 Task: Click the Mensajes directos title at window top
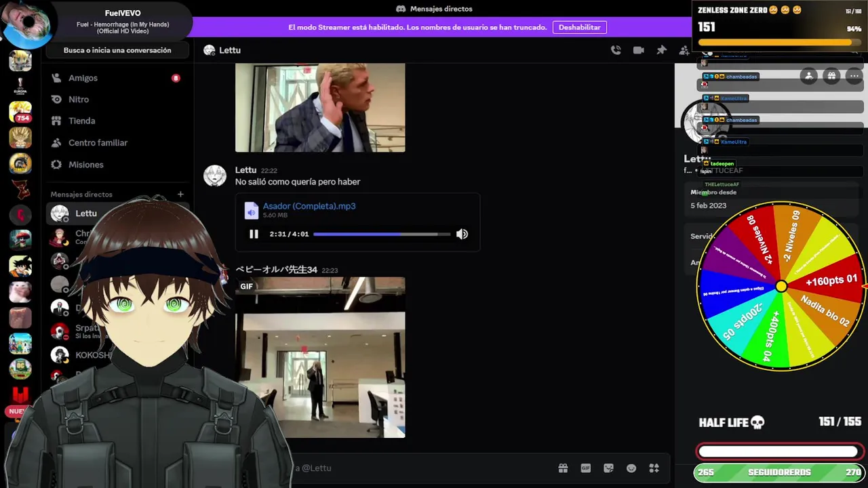click(x=441, y=9)
